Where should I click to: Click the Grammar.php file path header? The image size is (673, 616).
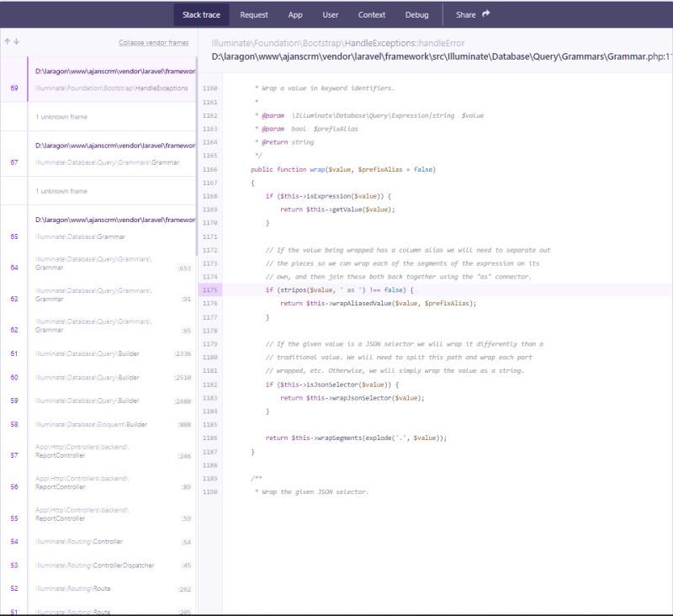tap(442, 56)
